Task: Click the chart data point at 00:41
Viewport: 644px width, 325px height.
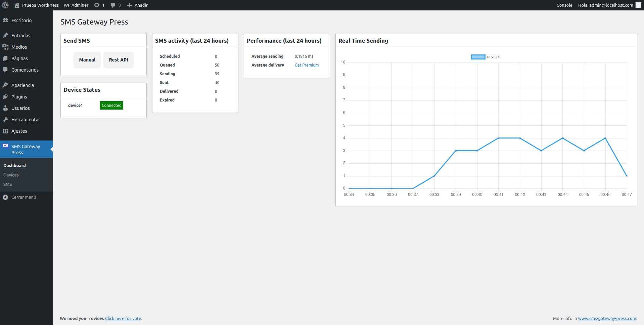Action: (499, 138)
